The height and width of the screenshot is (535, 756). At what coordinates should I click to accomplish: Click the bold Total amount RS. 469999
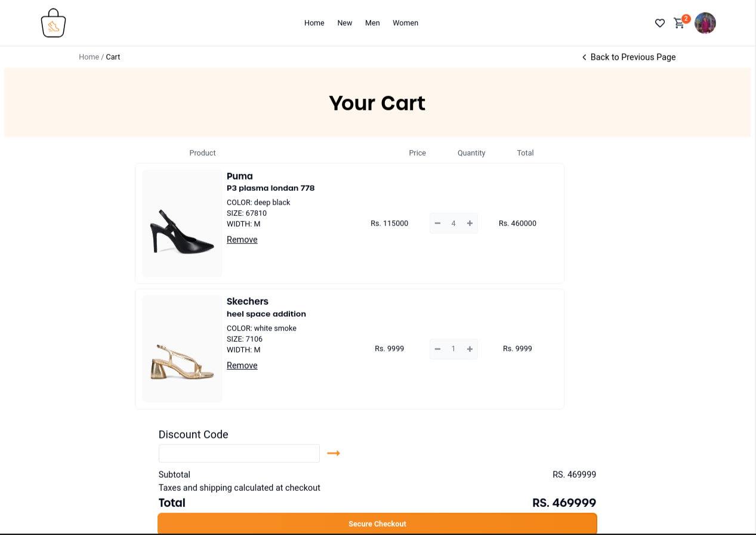(564, 503)
